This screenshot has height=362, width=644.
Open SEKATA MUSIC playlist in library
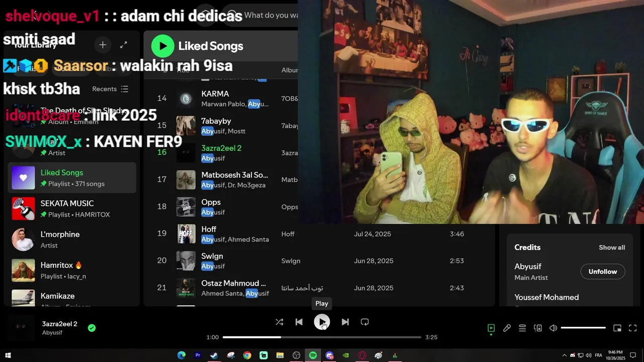(x=72, y=209)
